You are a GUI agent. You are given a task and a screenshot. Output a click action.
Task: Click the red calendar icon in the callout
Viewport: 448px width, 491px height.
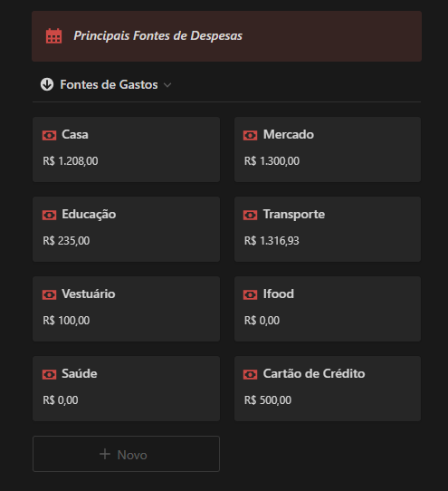[x=53, y=36]
